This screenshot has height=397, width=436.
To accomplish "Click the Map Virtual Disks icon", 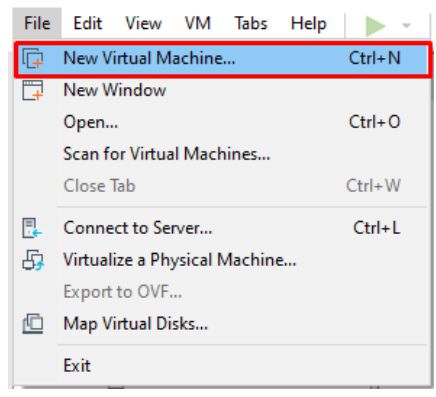I will [33, 324].
